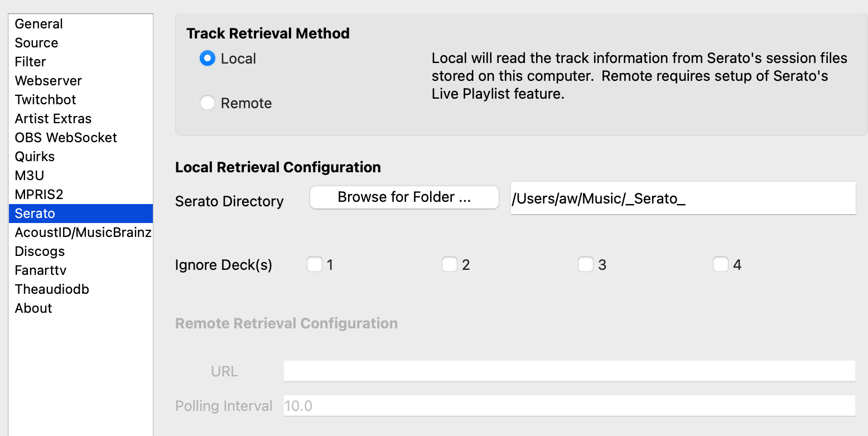Open OBS WebSocket settings
The width and height of the screenshot is (868, 436).
click(66, 138)
